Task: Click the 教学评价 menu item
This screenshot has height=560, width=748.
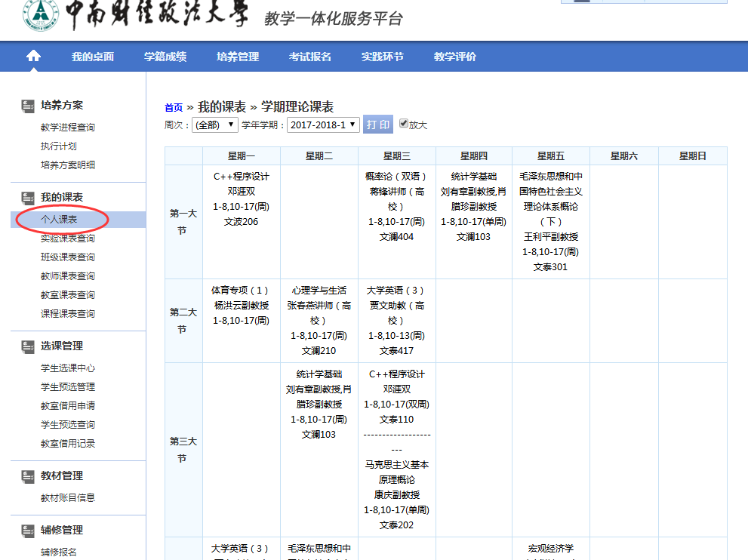Action: point(455,57)
